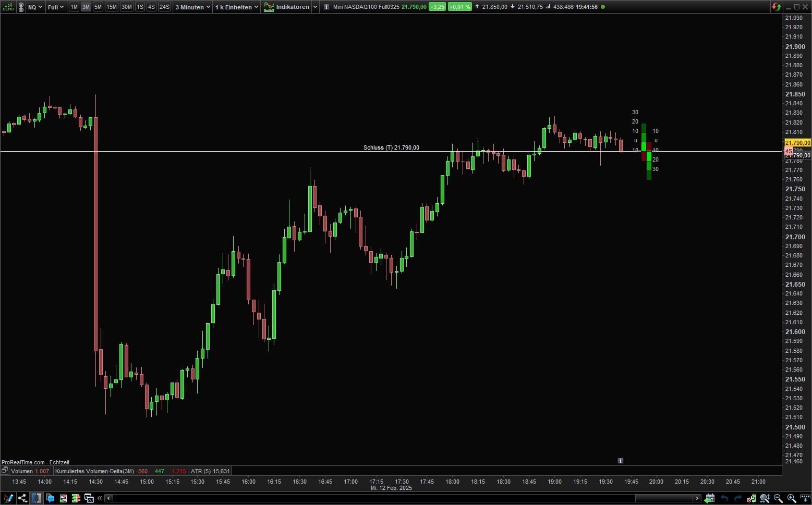Open candlestick chart settings wrench icon

pos(752,498)
